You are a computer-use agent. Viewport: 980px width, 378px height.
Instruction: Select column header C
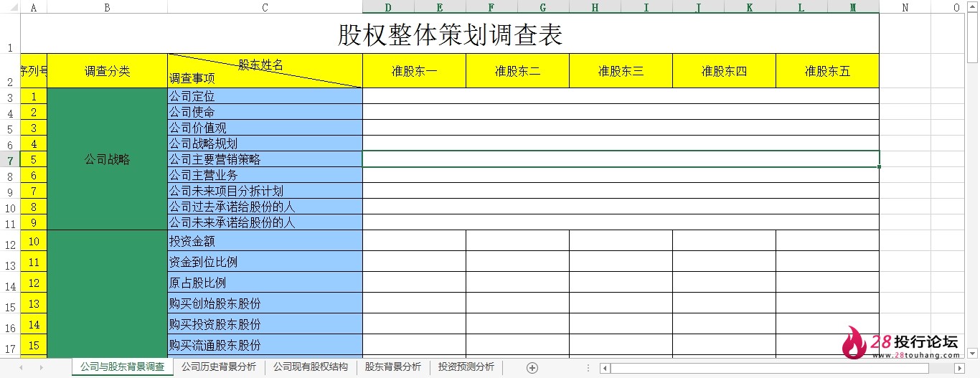coord(265,7)
